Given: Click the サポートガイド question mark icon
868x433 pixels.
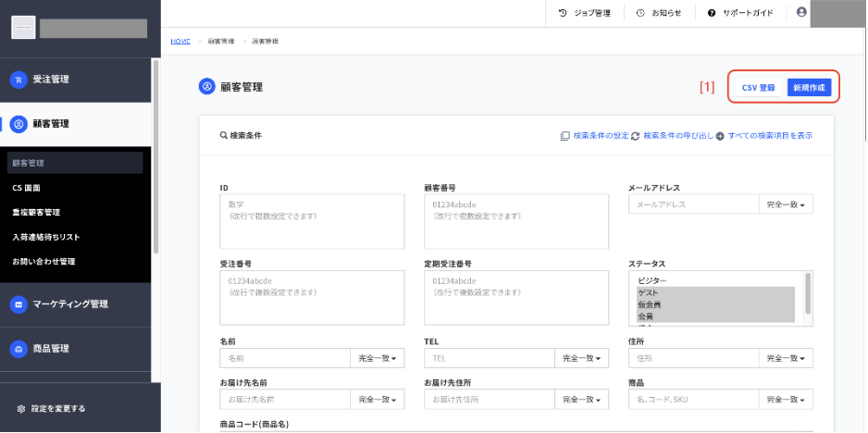Looking at the screenshot, I should click(x=712, y=13).
